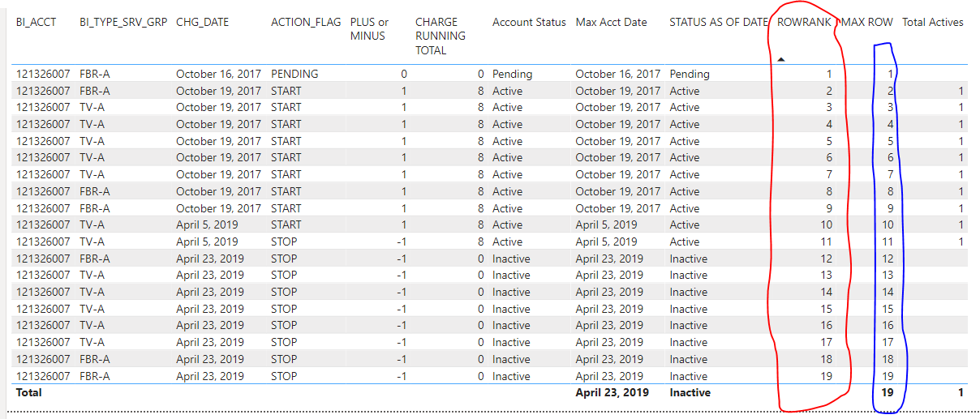Click the sort arrow under ROWRANK header
The width and height of the screenshot is (980, 419).
point(781,59)
